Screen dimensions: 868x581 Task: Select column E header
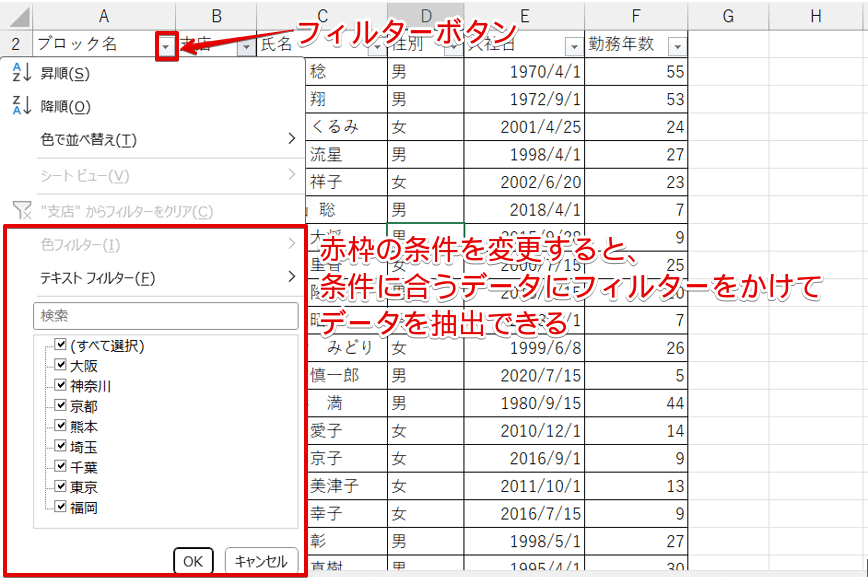(x=525, y=15)
